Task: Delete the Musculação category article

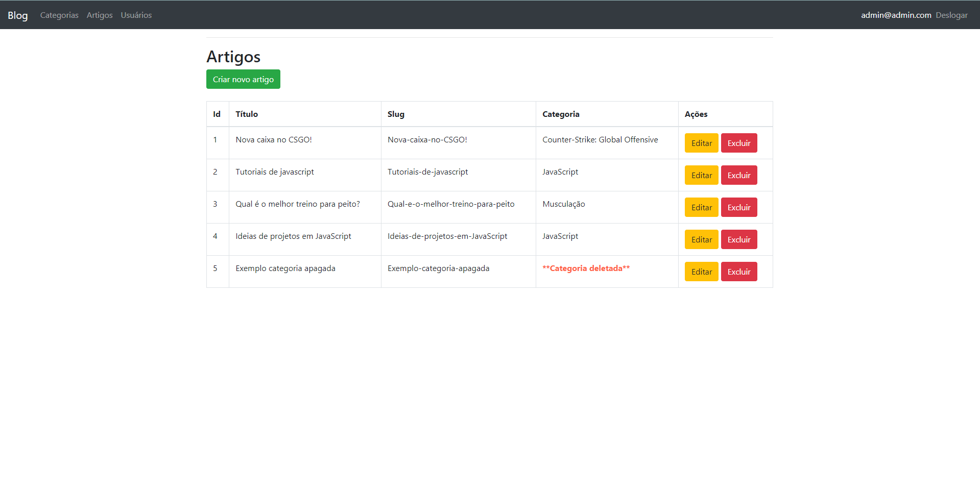Action: click(x=738, y=207)
